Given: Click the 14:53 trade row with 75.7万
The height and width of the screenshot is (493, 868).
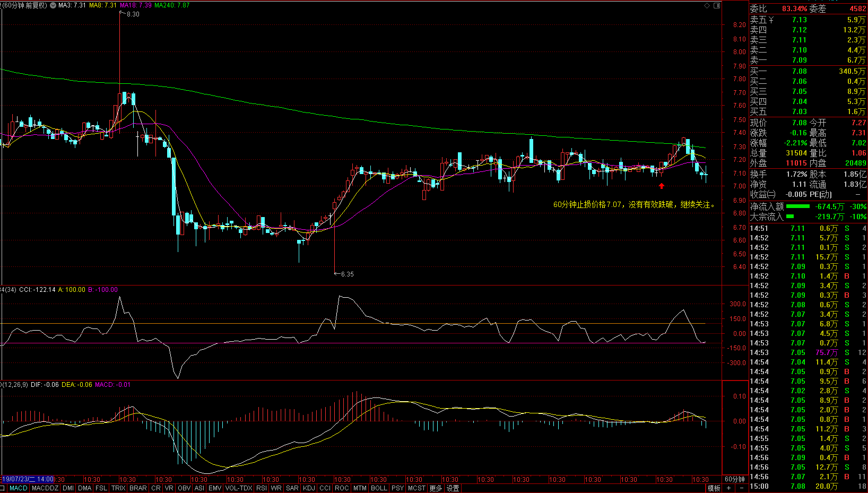Looking at the screenshot, I should point(808,352).
